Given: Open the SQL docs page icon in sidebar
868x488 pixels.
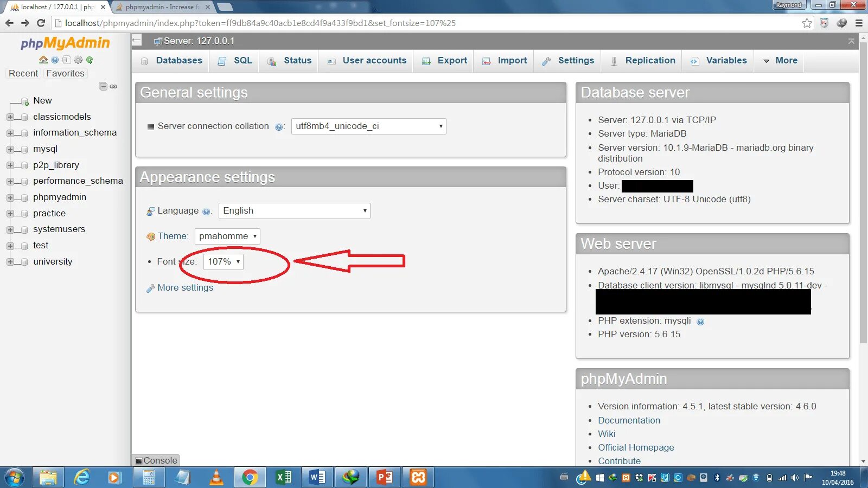Looking at the screenshot, I should [66, 60].
